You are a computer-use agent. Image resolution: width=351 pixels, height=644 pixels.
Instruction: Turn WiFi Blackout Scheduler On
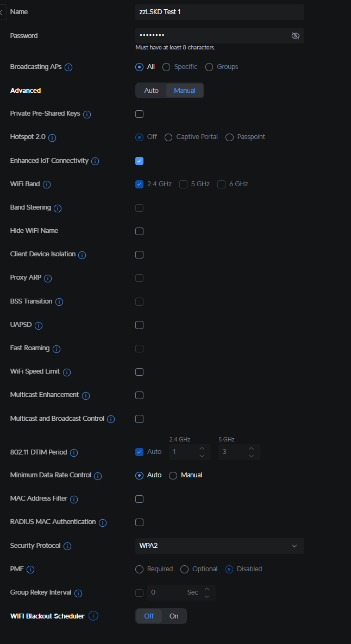174,616
